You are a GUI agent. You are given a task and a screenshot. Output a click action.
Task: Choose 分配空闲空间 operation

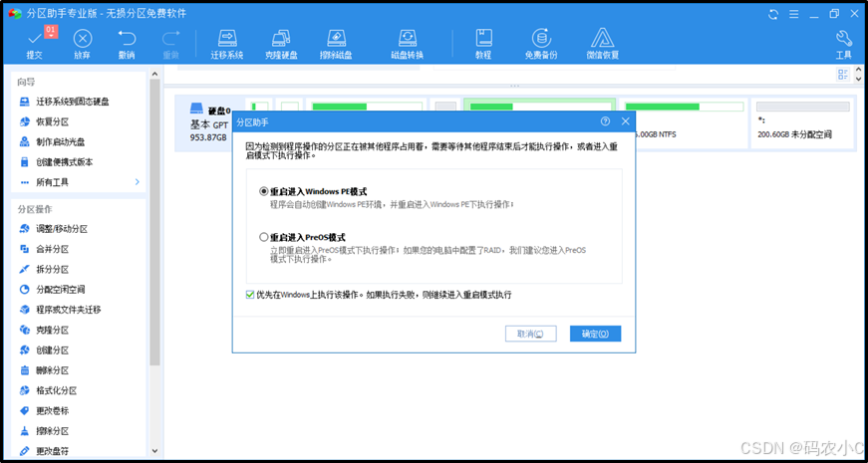(52, 290)
